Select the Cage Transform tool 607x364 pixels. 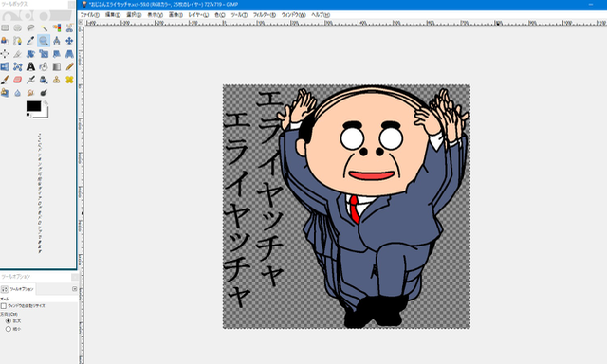[x=17, y=66]
